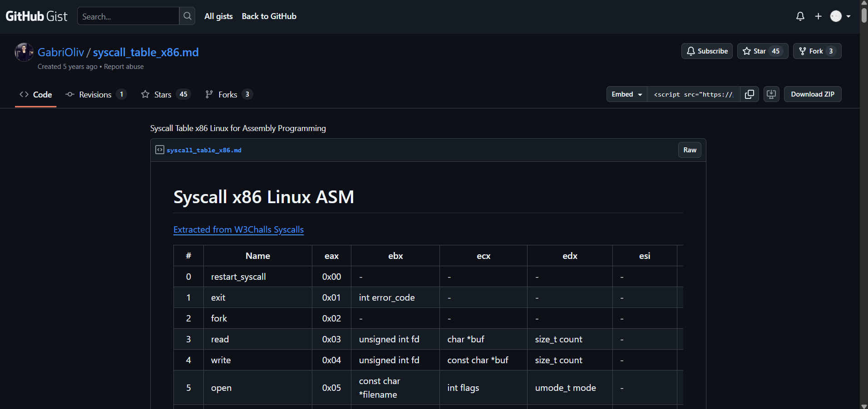Click the Search gists input field
Screen dimensions: 868x409
pos(128,16)
